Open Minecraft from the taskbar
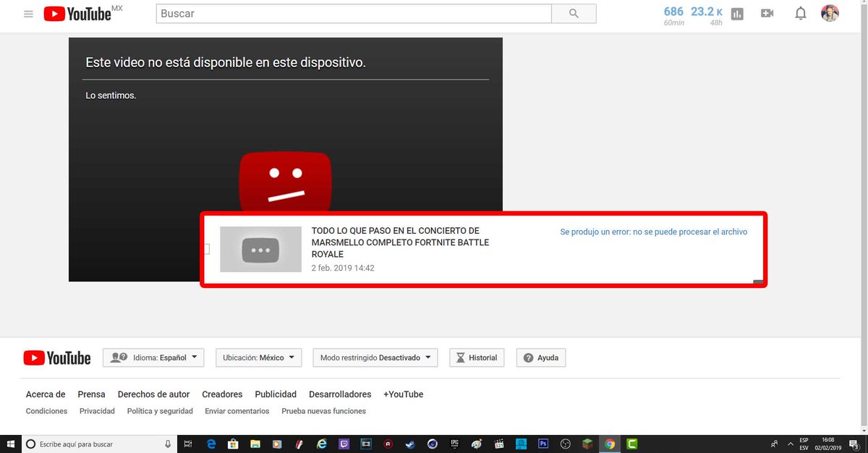The height and width of the screenshot is (453, 868). pos(587,444)
